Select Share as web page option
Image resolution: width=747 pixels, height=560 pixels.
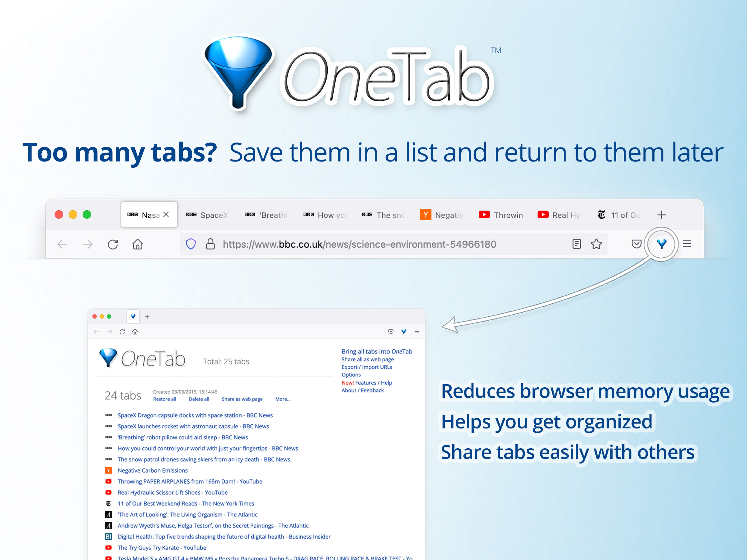point(242,399)
